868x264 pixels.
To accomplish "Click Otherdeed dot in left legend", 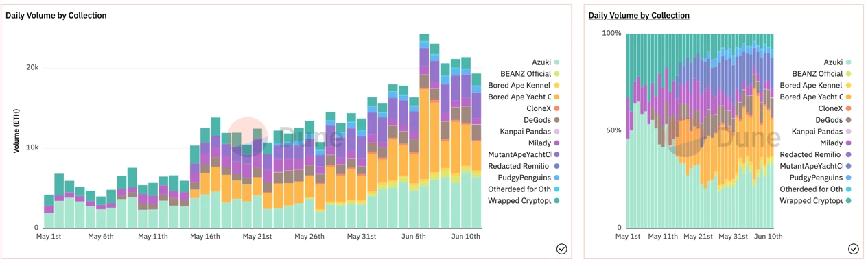I will click(557, 189).
